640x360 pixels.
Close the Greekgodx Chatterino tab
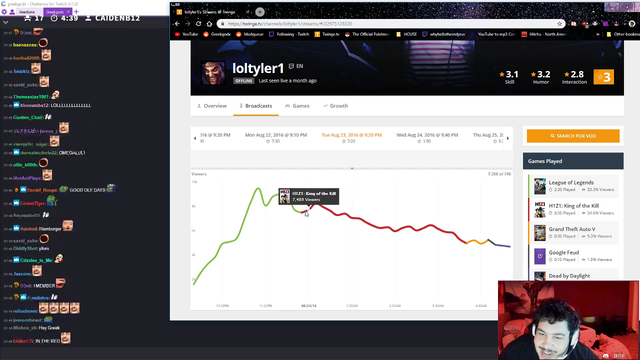pos(68,12)
